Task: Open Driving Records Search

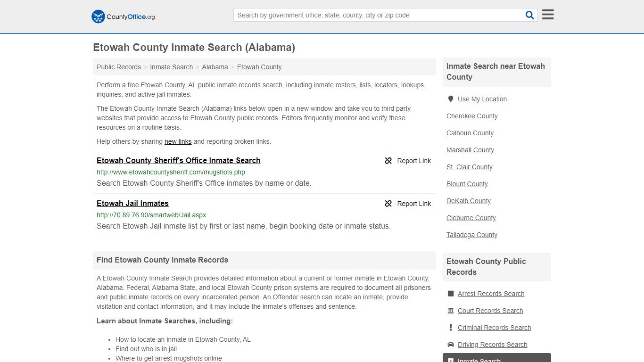Action: pos(492,345)
